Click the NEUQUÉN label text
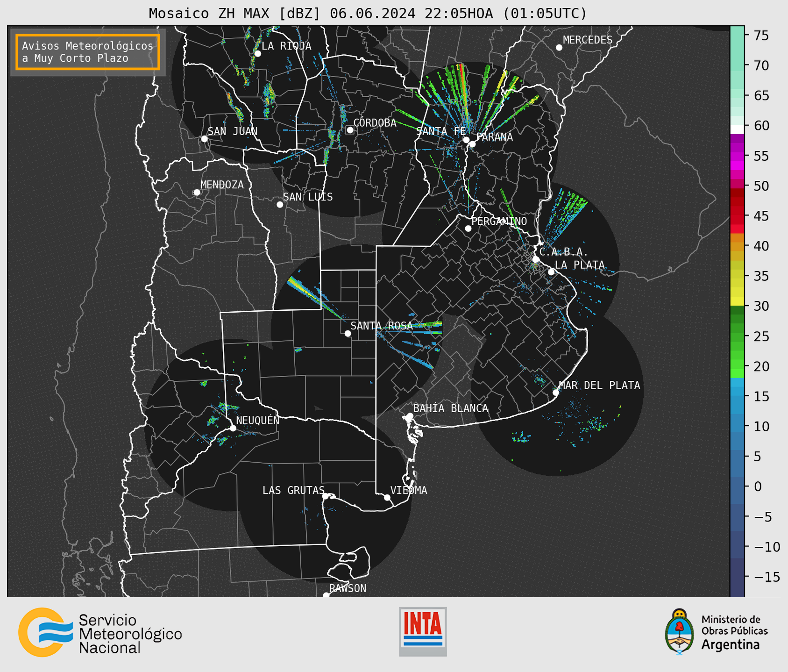 (258, 420)
